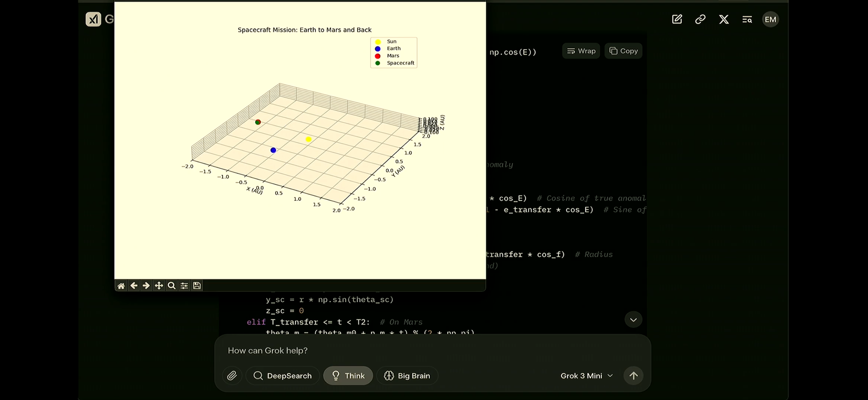Click the paperclip attach file icon
This screenshot has width=868, height=400.
coord(232,376)
